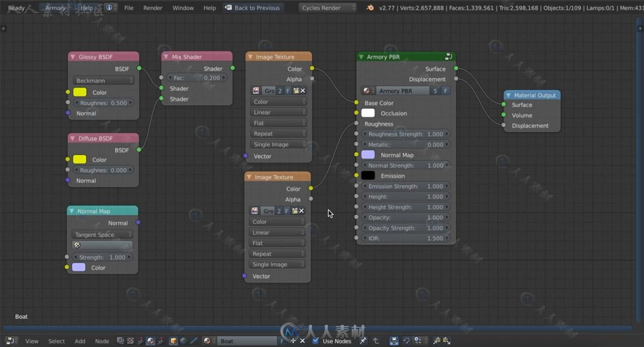Go to parent node tree arrow icon
Screen dimensions: 644x347
[x=375, y=341]
